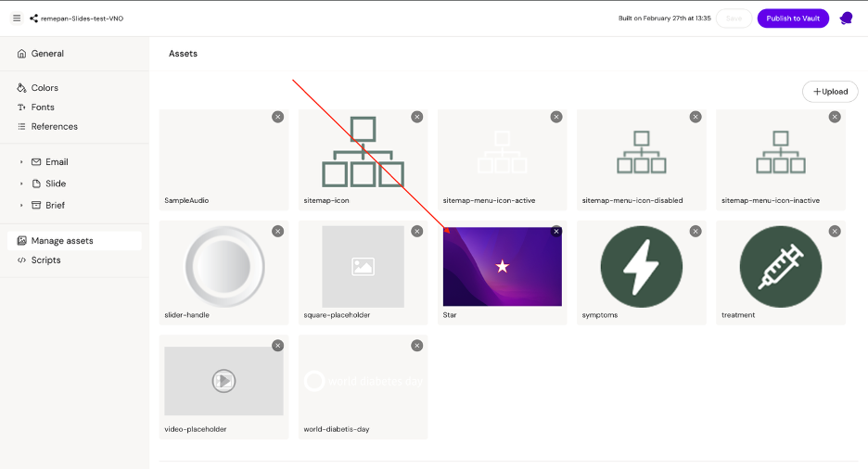The image size is (868, 469).
Task: Delete the sitemap-menu-icon-active asset
Action: [556, 117]
